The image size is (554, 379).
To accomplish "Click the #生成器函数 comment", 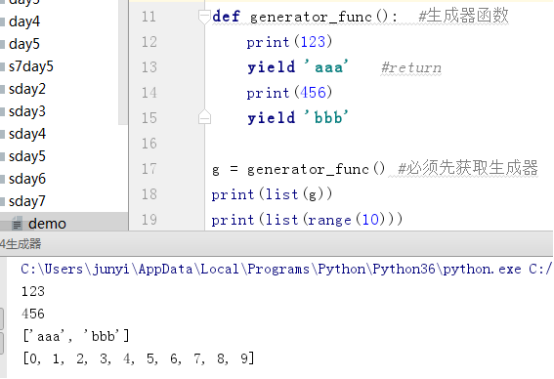I will pyautogui.click(x=463, y=16).
